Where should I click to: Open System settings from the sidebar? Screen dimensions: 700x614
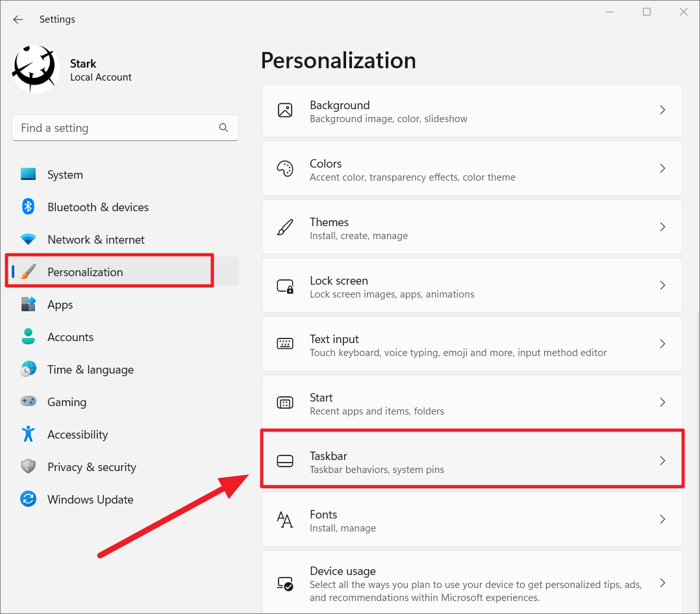pyautogui.click(x=65, y=174)
